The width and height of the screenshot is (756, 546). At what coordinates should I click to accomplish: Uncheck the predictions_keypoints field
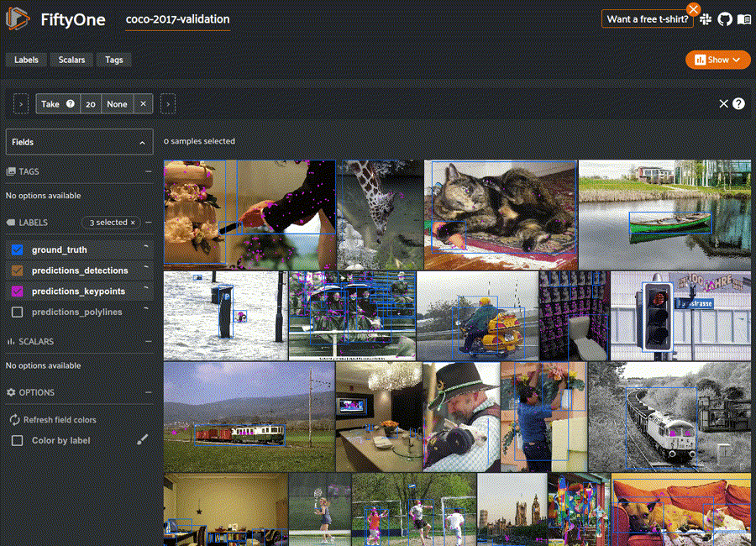18,291
